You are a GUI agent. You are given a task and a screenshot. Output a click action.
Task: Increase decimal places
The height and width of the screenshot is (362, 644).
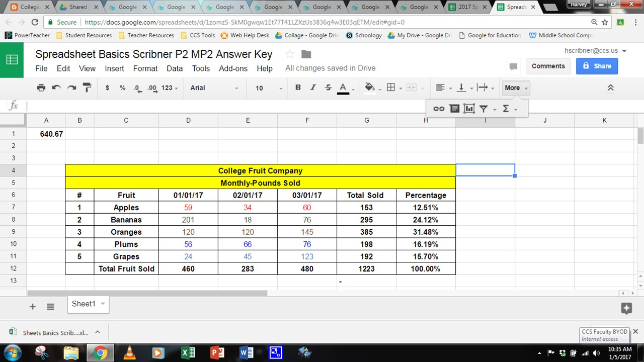pos(152,88)
